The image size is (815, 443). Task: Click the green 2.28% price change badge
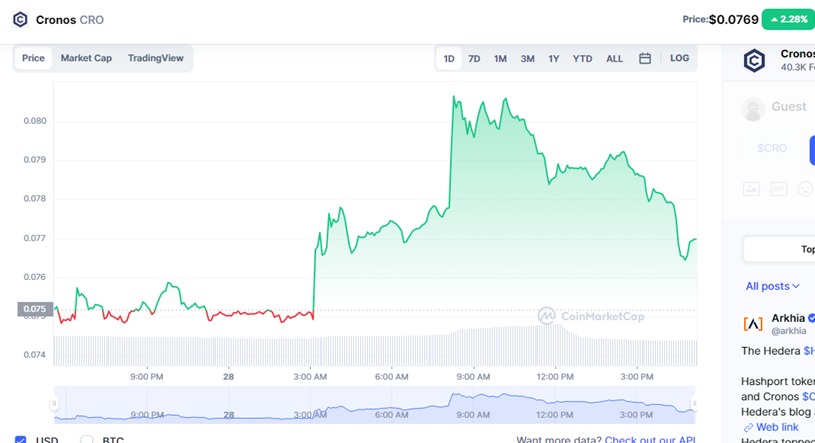[788, 19]
